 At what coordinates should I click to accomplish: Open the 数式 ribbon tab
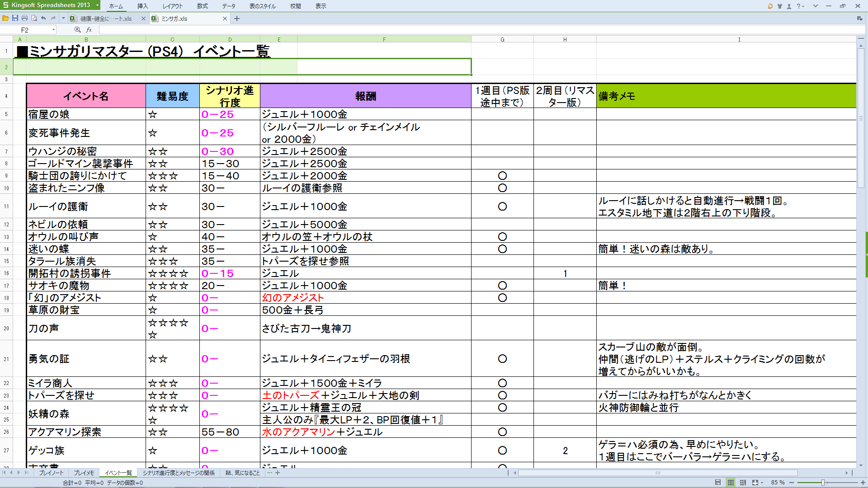202,6
